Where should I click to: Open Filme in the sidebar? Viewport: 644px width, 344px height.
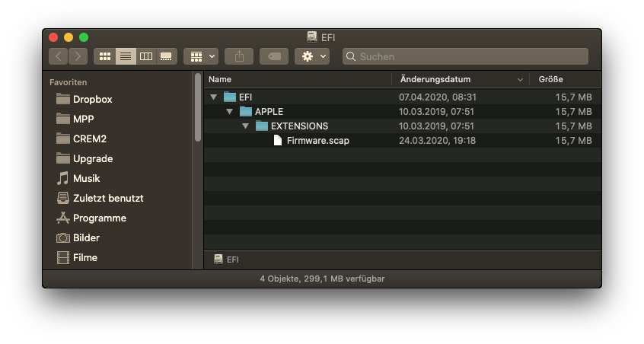(x=77, y=257)
